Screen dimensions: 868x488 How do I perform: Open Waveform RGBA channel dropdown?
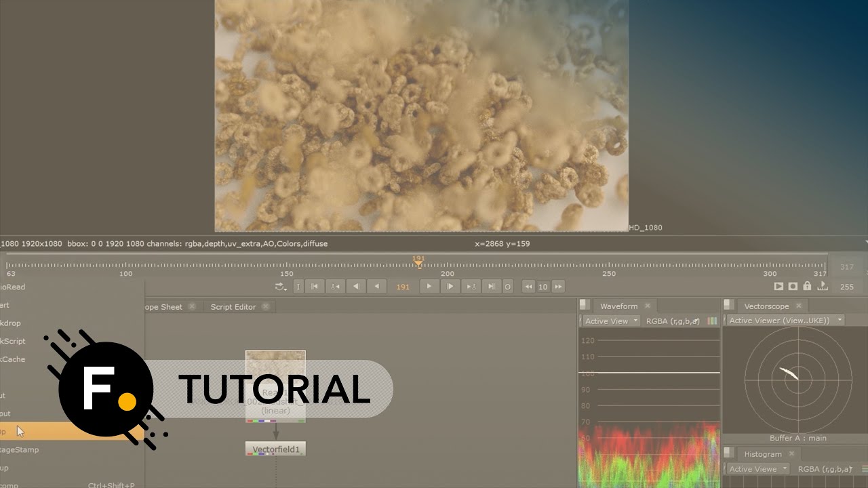(673, 321)
